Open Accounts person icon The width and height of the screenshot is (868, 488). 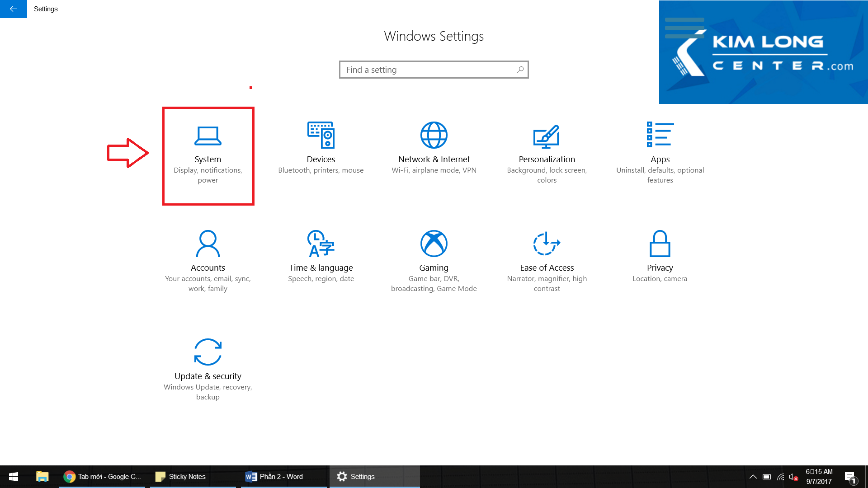tap(208, 244)
